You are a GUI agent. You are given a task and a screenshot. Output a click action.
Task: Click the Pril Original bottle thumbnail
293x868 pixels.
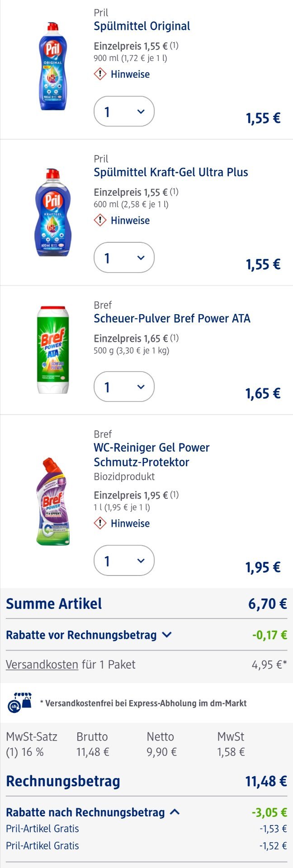point(53,66)
